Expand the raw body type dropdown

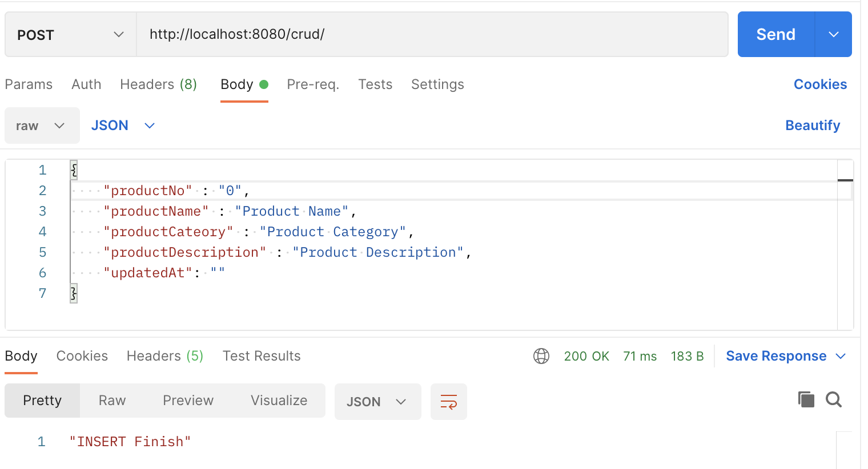pos(42,126)
